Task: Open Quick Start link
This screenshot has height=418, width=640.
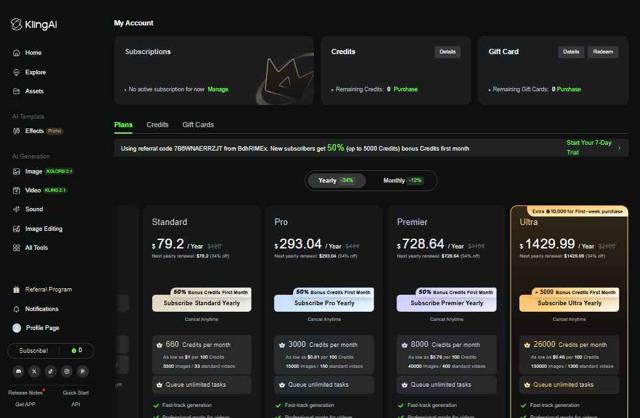Action: 76,393
